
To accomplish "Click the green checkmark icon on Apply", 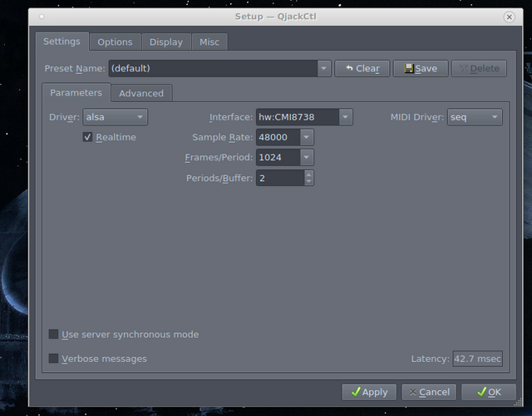I will click(x=356, y=392).
